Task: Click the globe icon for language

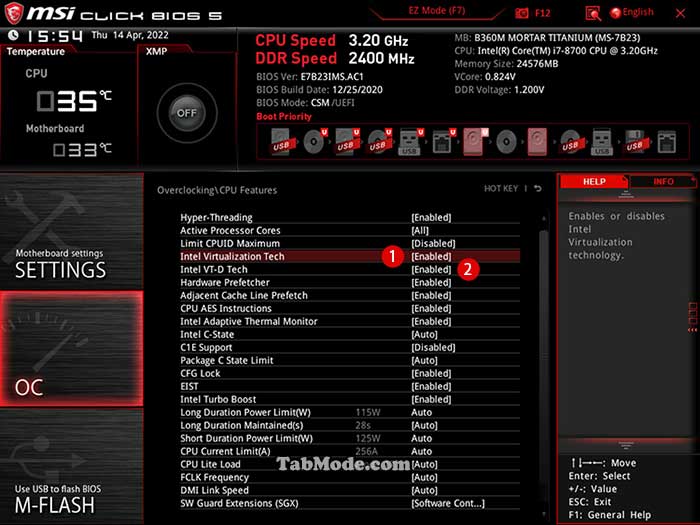Action: point(615,13)
